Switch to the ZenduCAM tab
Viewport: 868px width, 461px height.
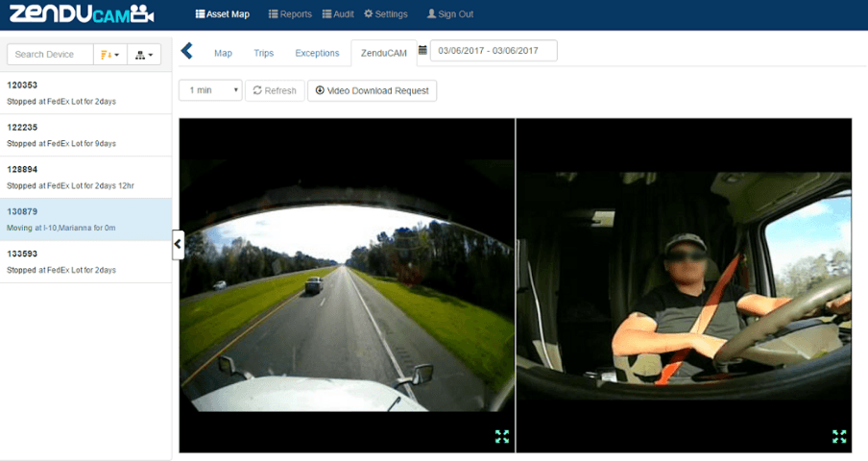384,53
